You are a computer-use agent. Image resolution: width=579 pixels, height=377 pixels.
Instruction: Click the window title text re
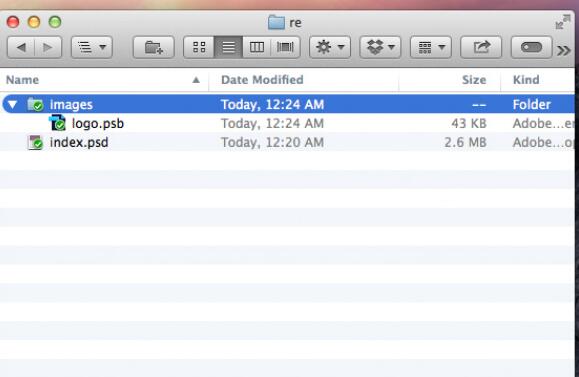pyautogui.click(x=295, y=23)
